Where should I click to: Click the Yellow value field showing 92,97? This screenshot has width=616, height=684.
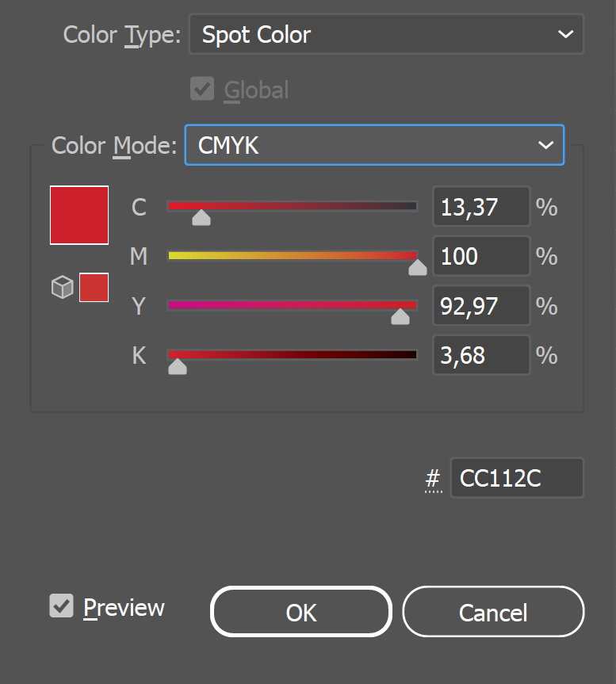[x=481, y=305]
